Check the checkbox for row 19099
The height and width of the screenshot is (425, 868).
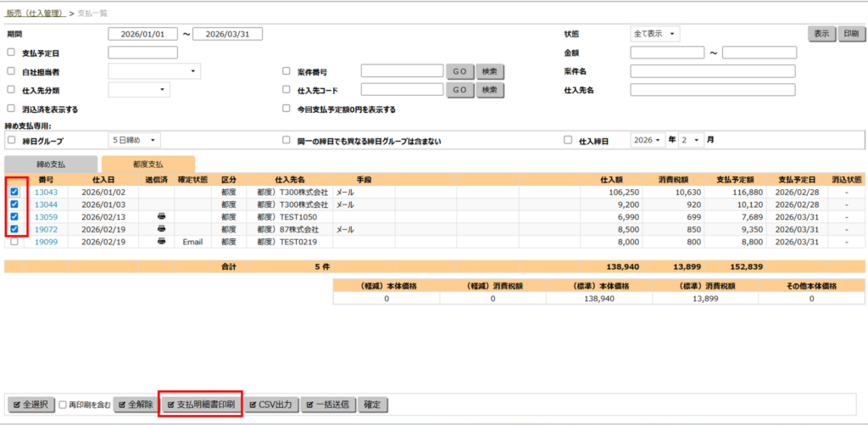point(14,242)
